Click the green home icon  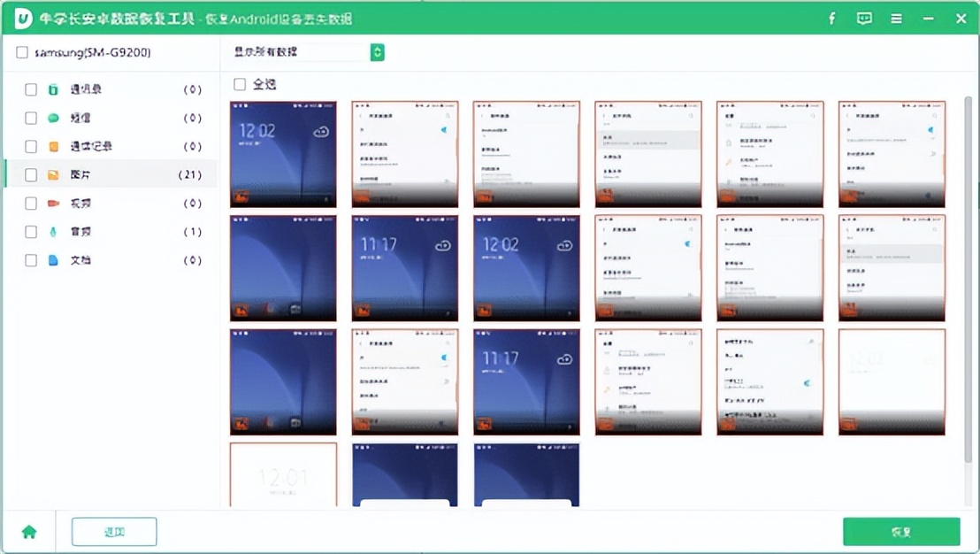29,532
